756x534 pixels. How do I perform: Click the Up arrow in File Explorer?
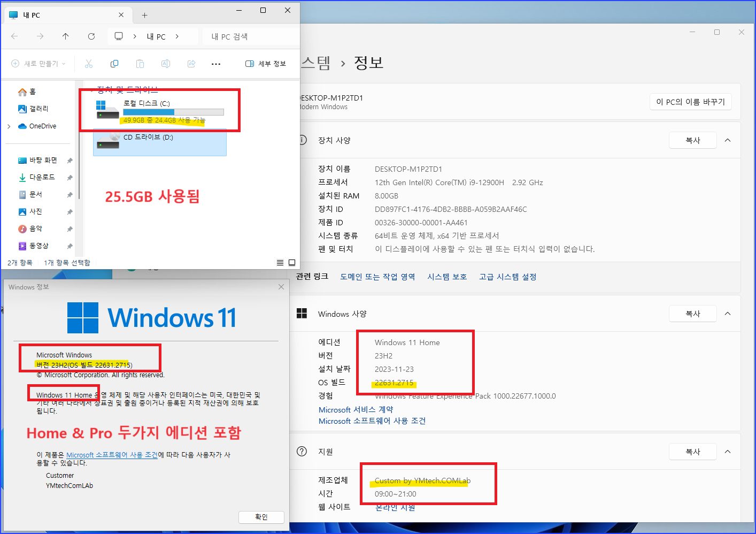66,36
